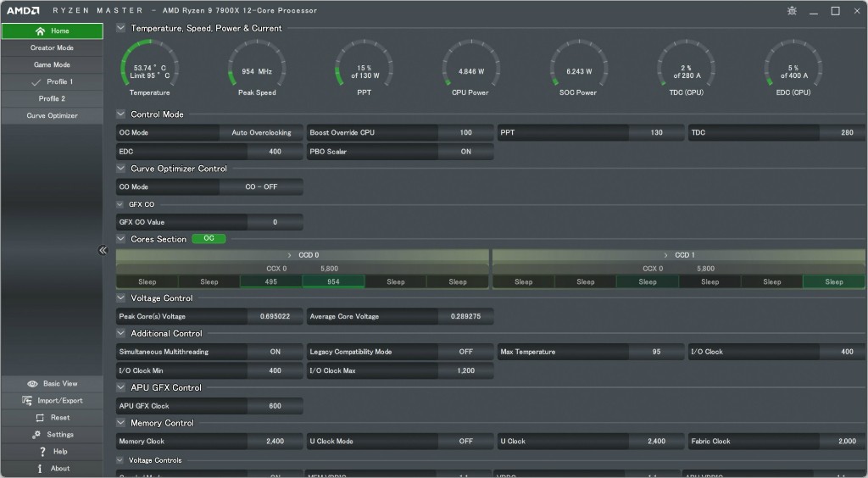The height and width of the screenshot is (478, 868).
Task: Open the Curve Optimizer tab
Action: pos(52,116)
